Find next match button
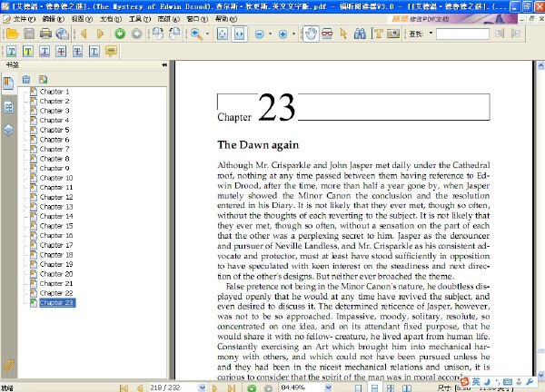Screen dimensions: 545x392 tap(516, 34)
